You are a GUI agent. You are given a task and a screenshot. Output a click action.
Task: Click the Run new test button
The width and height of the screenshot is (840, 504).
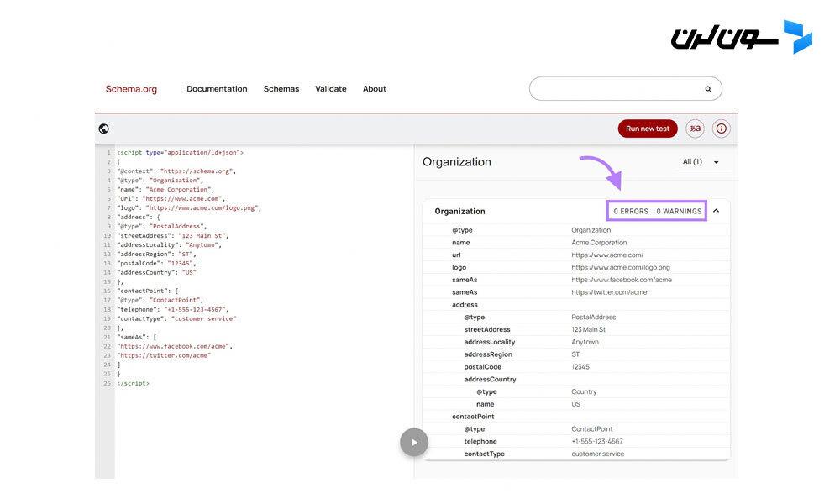point(648,129)
